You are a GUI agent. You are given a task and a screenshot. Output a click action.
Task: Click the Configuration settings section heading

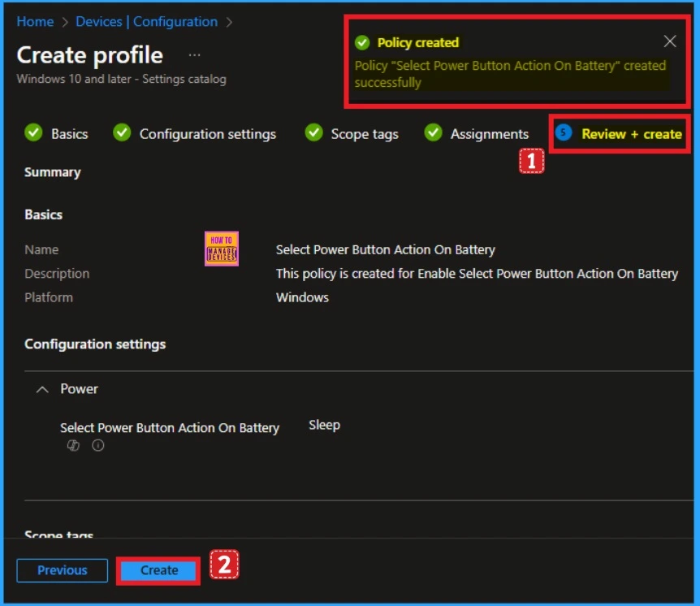point(95,344)
